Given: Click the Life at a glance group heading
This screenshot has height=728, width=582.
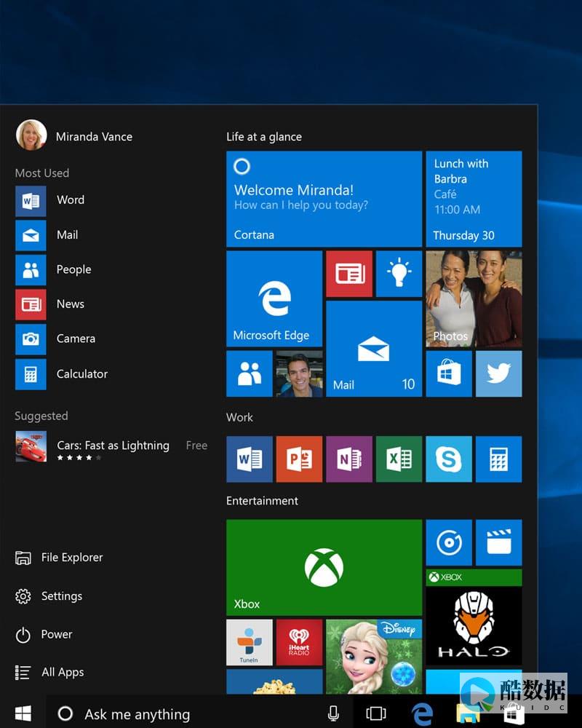Looking at the screenshot, I should pyautogui.click(x=264, y=137).
